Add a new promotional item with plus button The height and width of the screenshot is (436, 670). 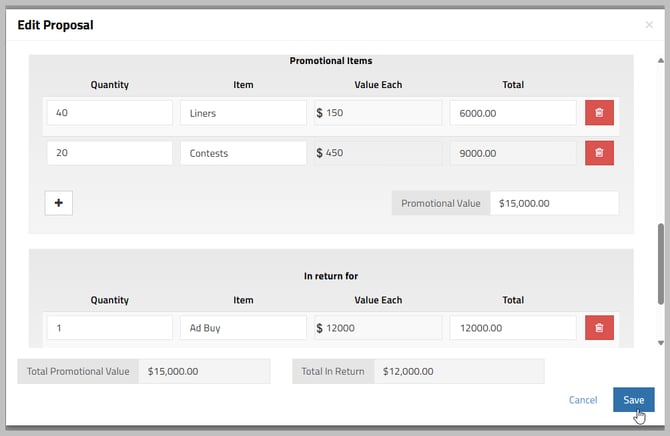point(59,203)
